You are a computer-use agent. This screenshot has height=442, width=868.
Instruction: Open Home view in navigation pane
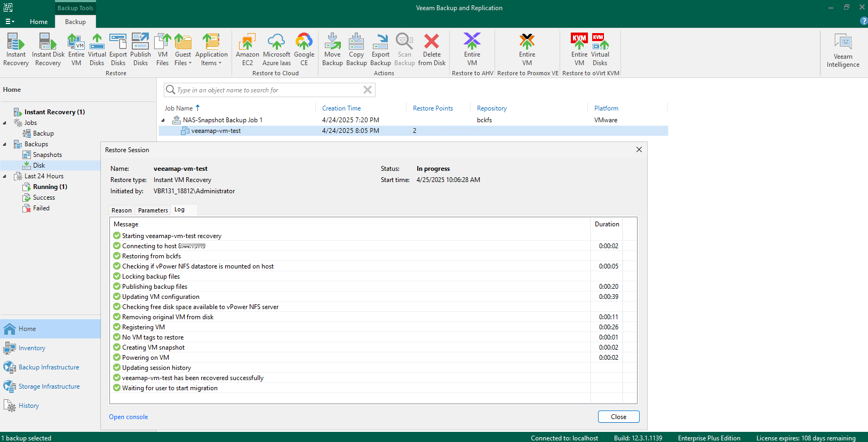pyautogui.click(x=50, y=329)
